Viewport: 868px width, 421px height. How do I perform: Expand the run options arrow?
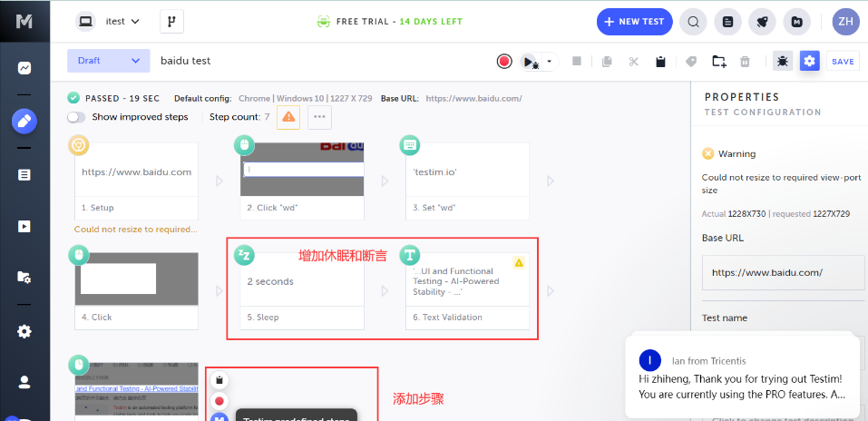(549, 61)
